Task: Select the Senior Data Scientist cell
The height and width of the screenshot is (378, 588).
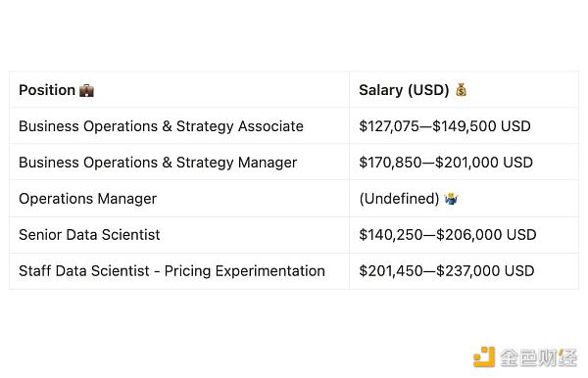Action: pyautogui.click(x=89, y=235)
